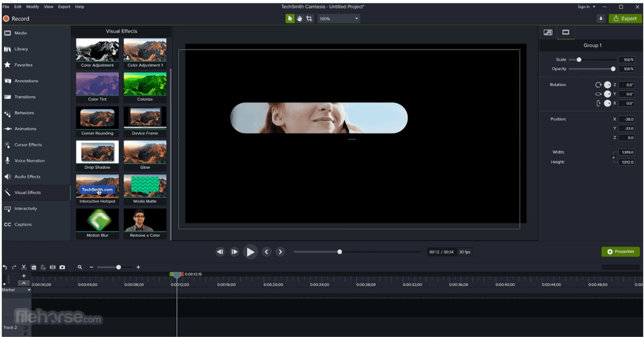Jump to next clip with right chevron
This screenshot has height=337, width=644.
[280, 251]
